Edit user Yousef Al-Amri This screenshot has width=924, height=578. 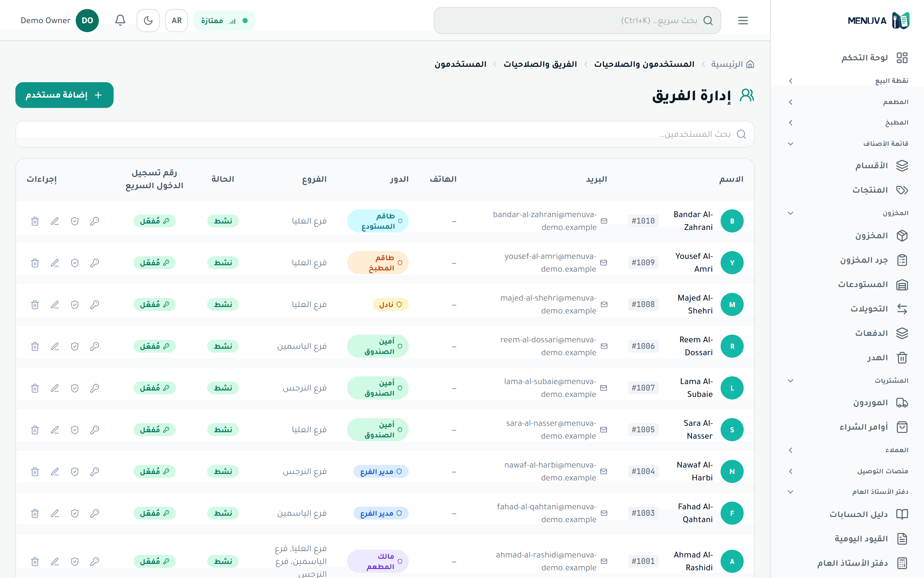click(55, 263)
